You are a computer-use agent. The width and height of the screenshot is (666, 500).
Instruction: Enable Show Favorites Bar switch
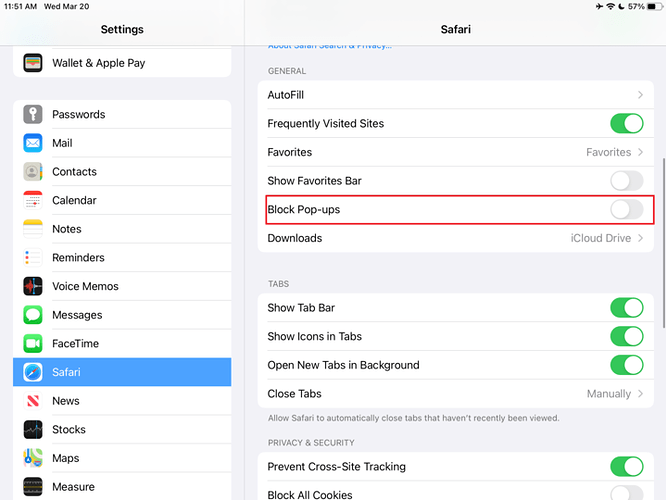(x=626, y=181)
